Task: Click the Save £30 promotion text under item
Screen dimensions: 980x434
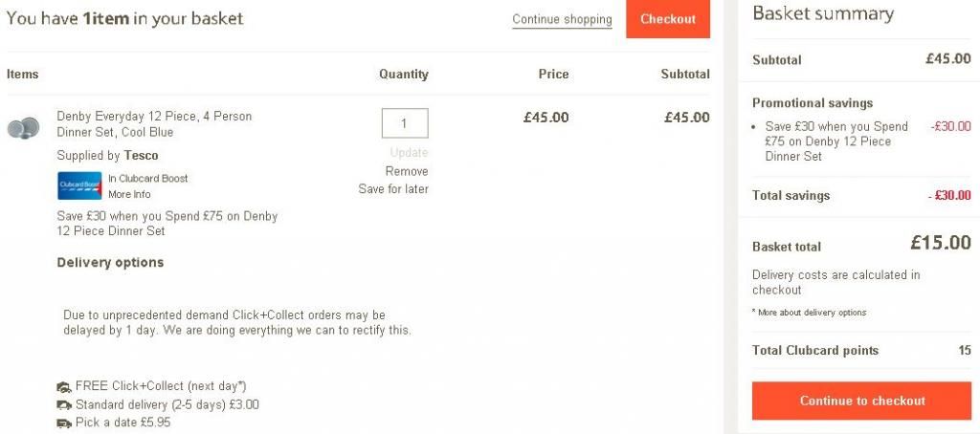Action: coord(167,224)
